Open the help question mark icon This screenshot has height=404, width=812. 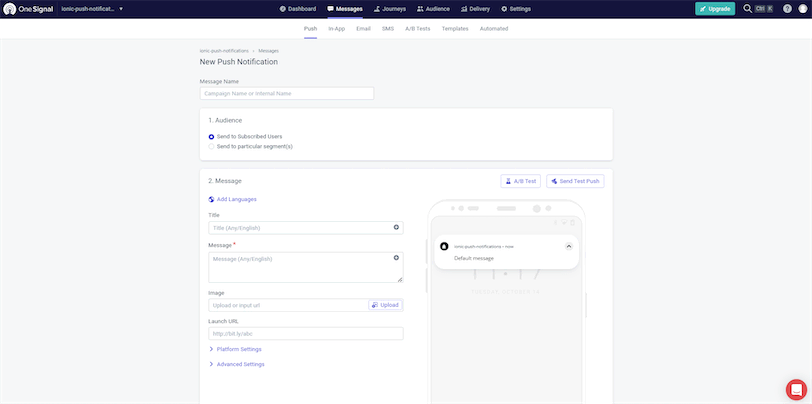coord(786,8)
